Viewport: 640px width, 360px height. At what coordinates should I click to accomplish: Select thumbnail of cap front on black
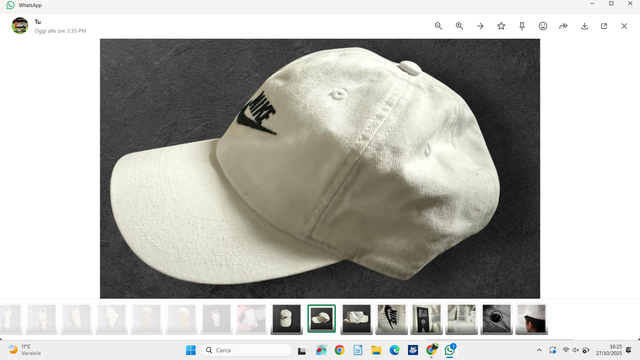point(287,319)
